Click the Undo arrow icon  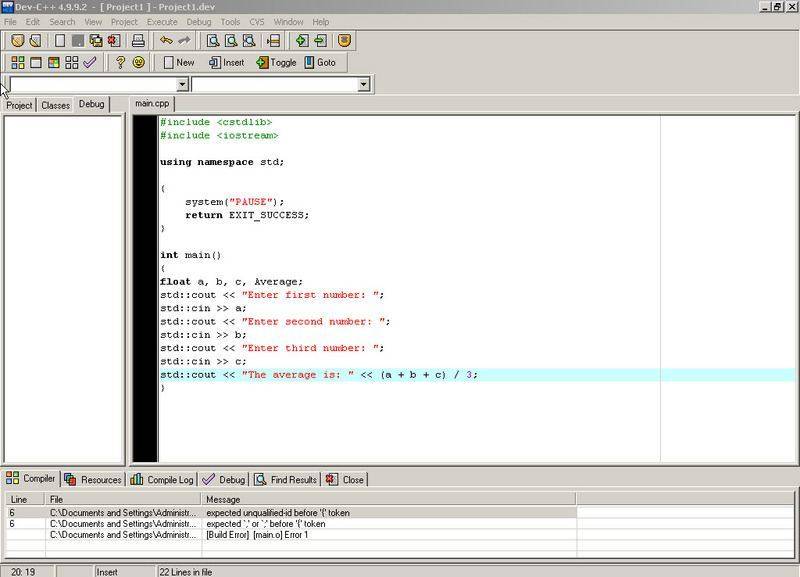(166, 41)
